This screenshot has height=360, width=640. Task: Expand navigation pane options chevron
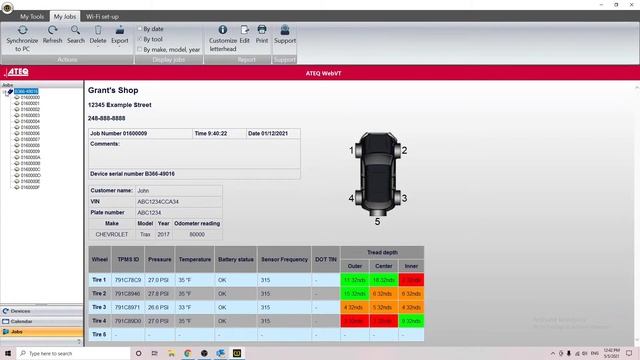tap(79, 341)
